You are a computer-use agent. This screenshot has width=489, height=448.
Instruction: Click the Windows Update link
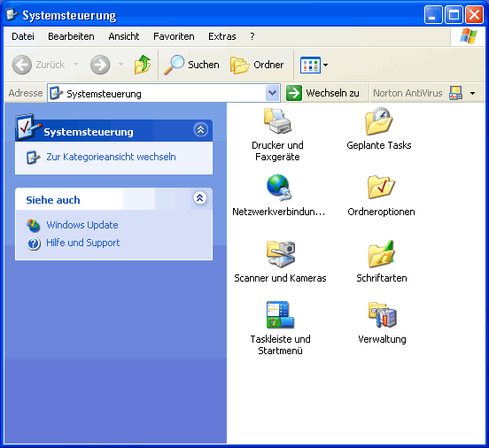tap(82, 225)
